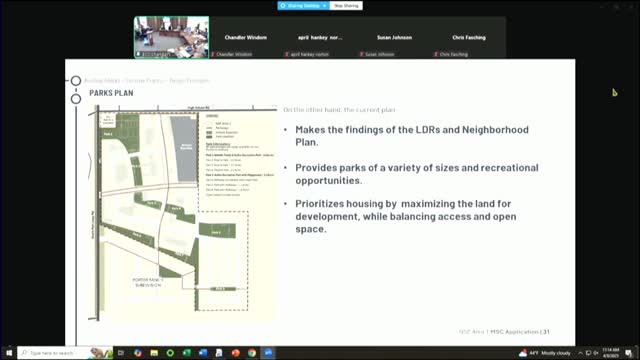Select Susan Johnson participant tile
The width and height of the screenshot is (640, 360).
(394, 37)
